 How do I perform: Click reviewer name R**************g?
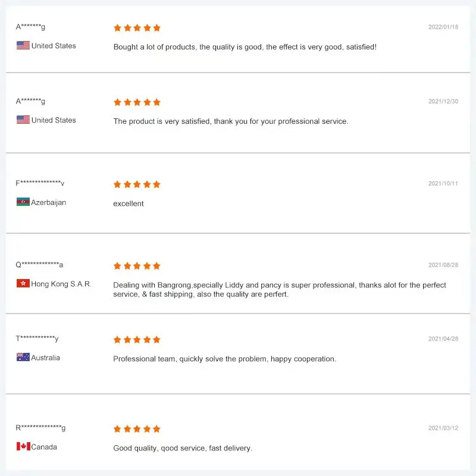pos(40,428)
